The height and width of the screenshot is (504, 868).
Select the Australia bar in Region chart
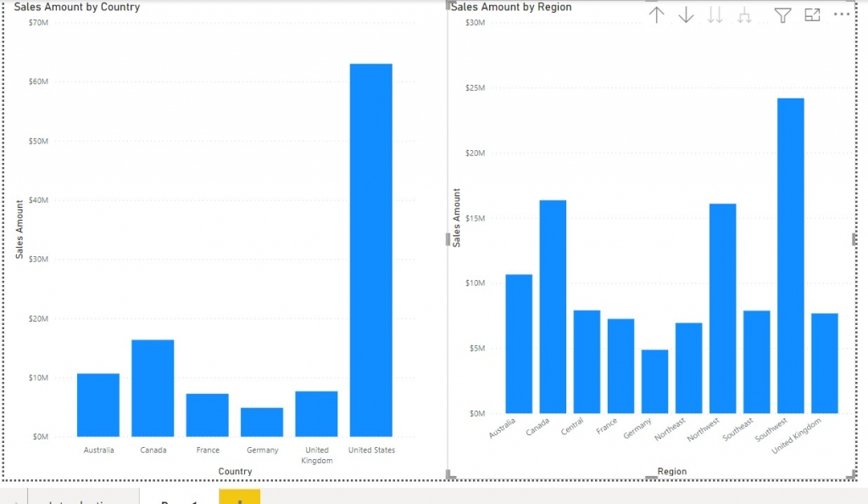coord(516,348)
